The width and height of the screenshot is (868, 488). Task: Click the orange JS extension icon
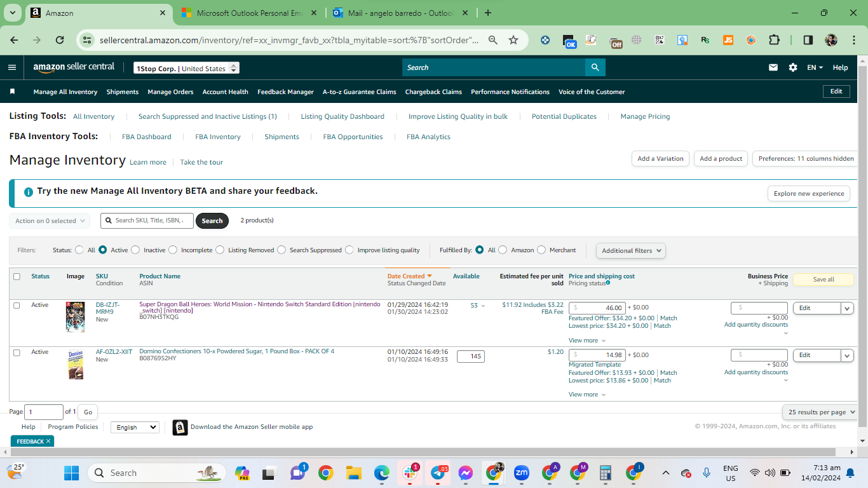(728, 40)
